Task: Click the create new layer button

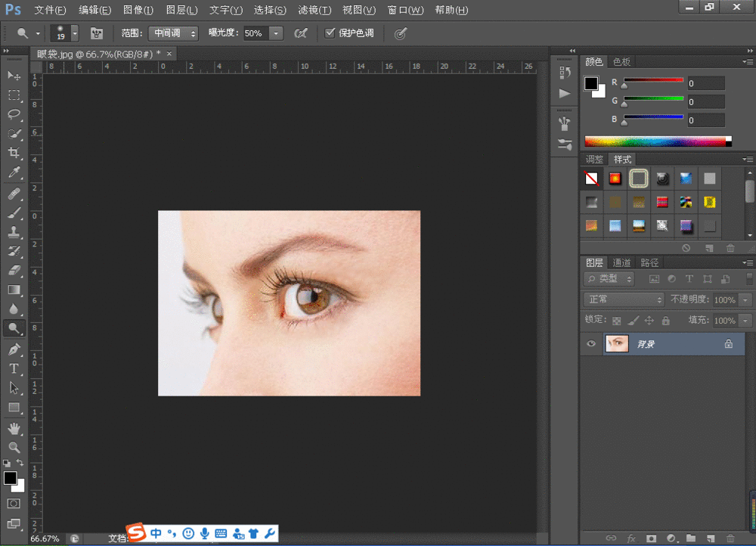Action: (709, 538)
